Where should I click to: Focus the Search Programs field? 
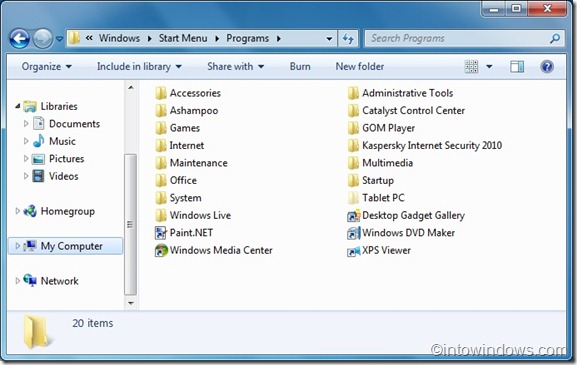pyautogui.click(x=464, y=39)
